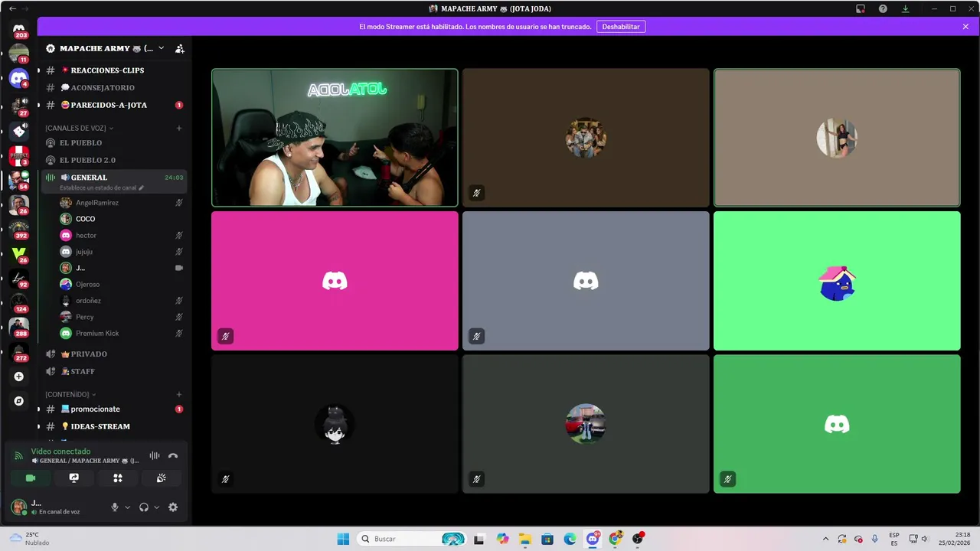Open File Explorer from taskbar
980x551 pixels.
tap(524, 539)
